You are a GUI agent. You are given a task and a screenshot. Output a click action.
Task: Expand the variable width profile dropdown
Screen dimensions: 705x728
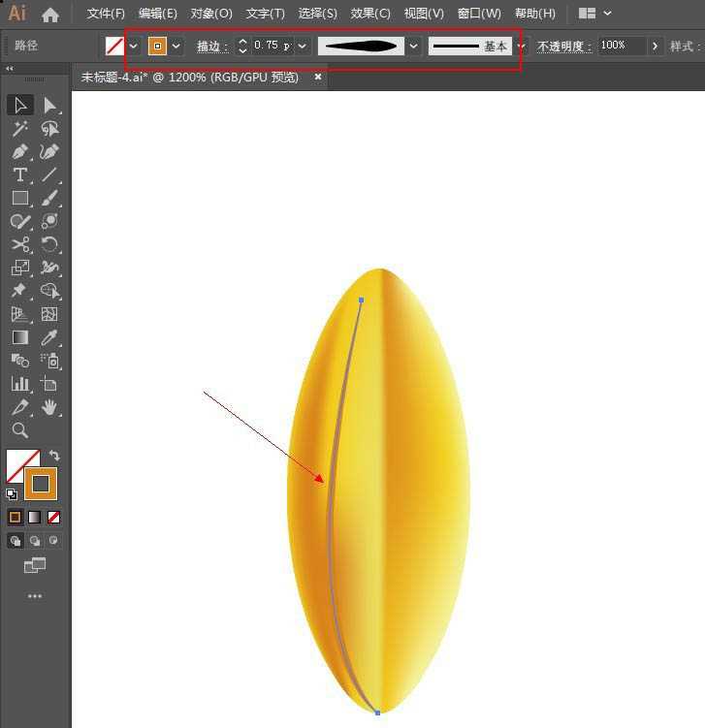[414, 46]
